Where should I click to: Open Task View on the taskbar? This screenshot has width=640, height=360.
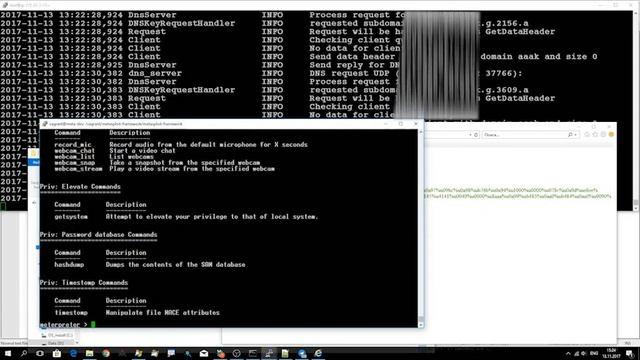tap(40, 353)
